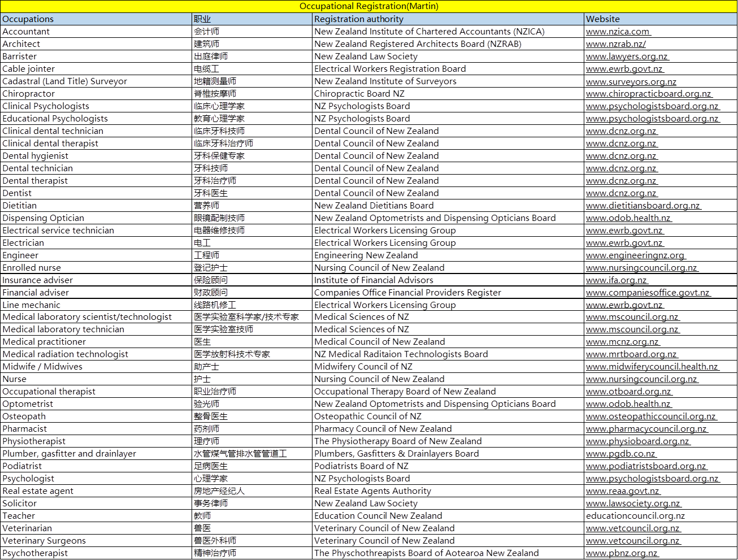The height and width of the screenshot is (560, 738).
Task: Click the 'Architect' cell
Action: (97, 44)
